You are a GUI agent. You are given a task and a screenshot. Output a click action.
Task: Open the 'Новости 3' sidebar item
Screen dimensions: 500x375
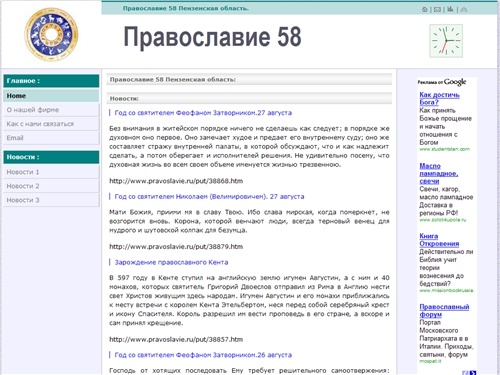[x=51, y=200]
